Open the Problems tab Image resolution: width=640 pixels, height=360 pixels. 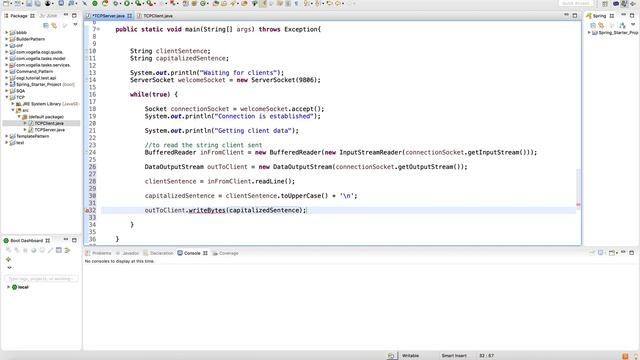(98, 253)
